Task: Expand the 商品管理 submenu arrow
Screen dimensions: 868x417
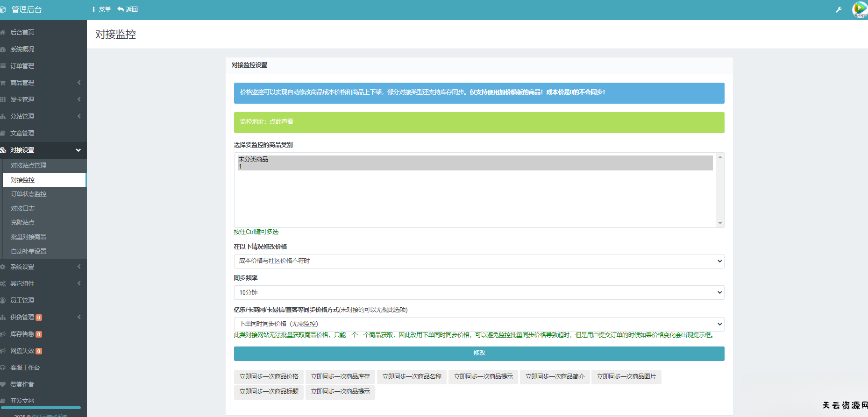Action: click(79, 83)
